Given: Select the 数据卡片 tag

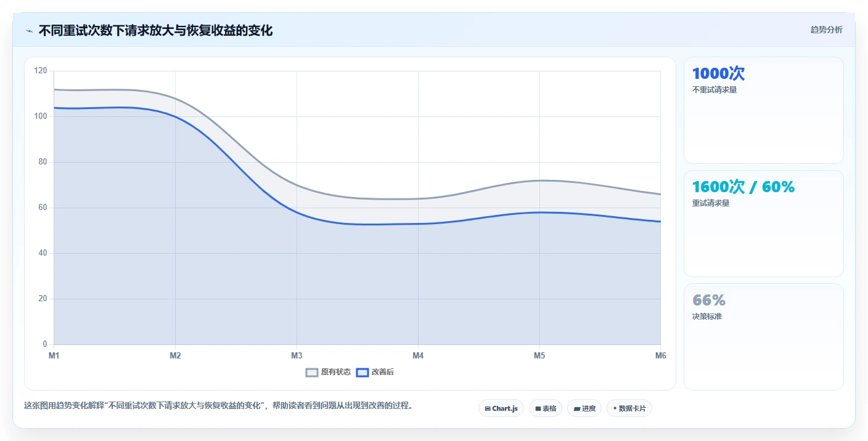Looking at the screenshot, I should click(x=629, y=408).
